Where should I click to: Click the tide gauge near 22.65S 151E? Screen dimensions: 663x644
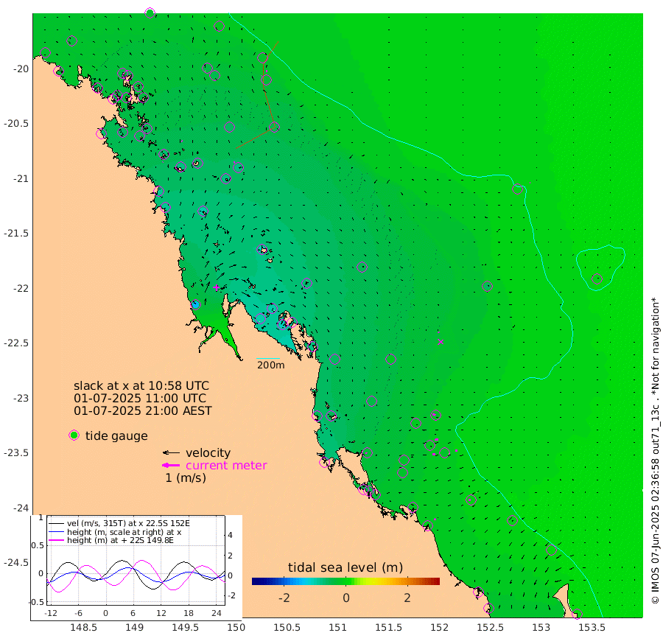(x=335, y=360)
